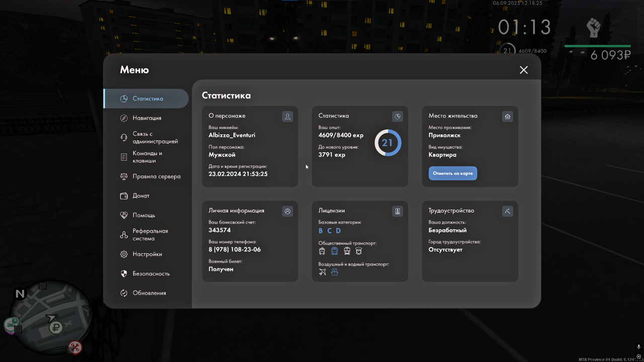Image resolution: width=644 pixels, height=362 pixels.
Task: Click the shield icon beside Безопасность
Action: pyautogui.click(x=124, y=274)
